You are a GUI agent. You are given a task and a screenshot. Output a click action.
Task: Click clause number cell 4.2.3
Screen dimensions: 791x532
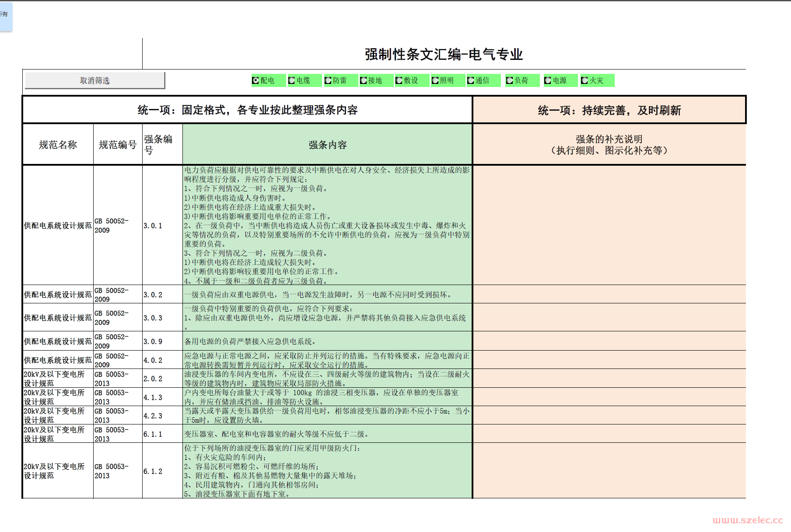(x=162, y=415)
